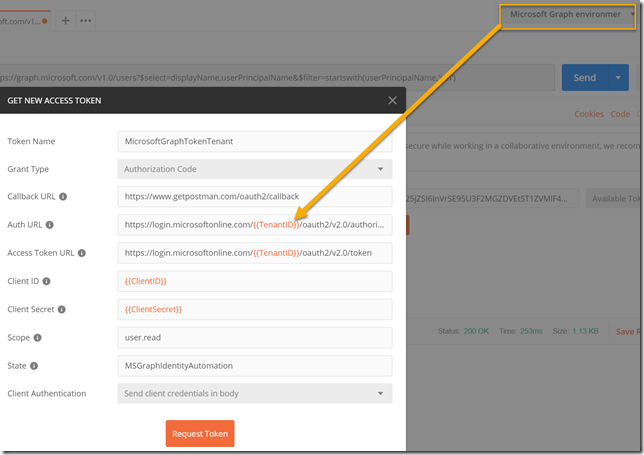Viewport: 644px width, 455px height.
Task: Show State info icon
Action: [x=34, y=366]
